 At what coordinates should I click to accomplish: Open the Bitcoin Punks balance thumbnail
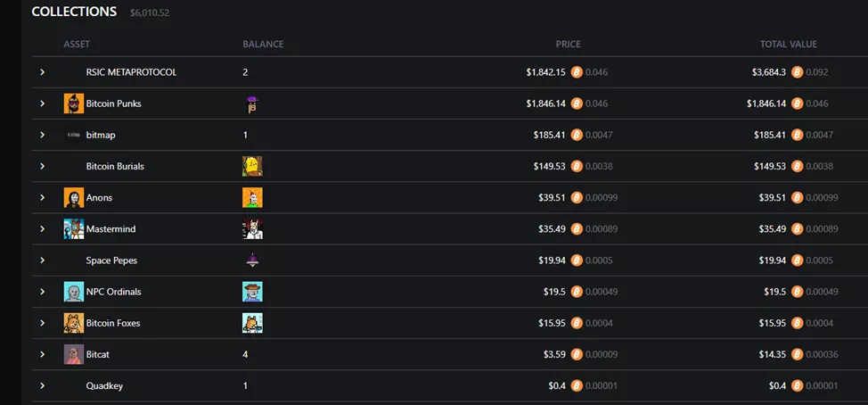coord(252,103)
